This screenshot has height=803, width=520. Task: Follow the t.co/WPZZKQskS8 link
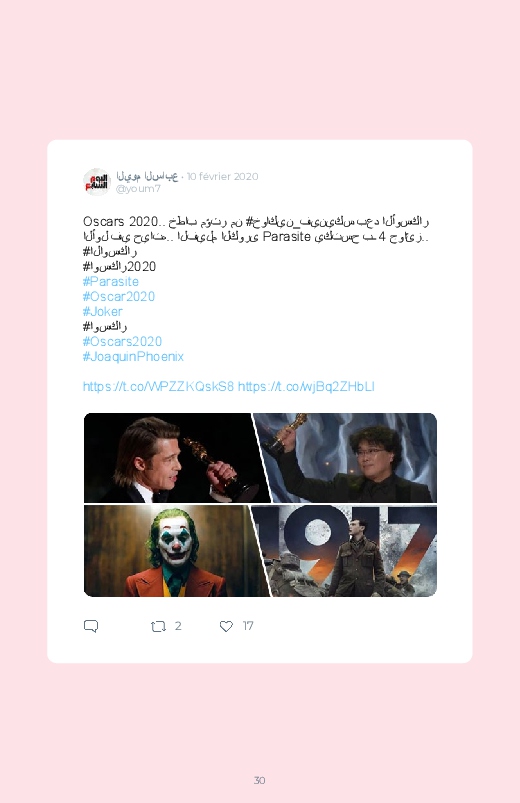(x=158, y=387)
